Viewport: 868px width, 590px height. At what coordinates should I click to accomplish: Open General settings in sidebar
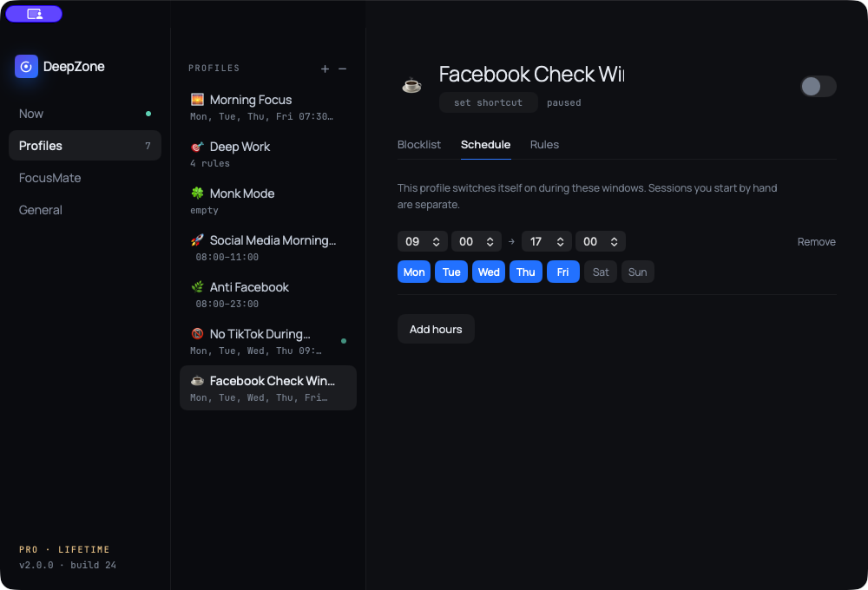tap(85, 210)
